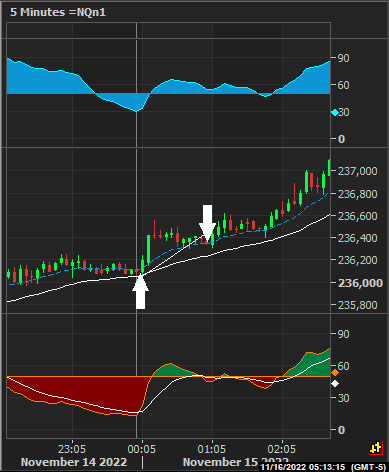Screen dimensions: 389x472
Task: Click the "November 14 2022" date label
Action: point(74,462)
